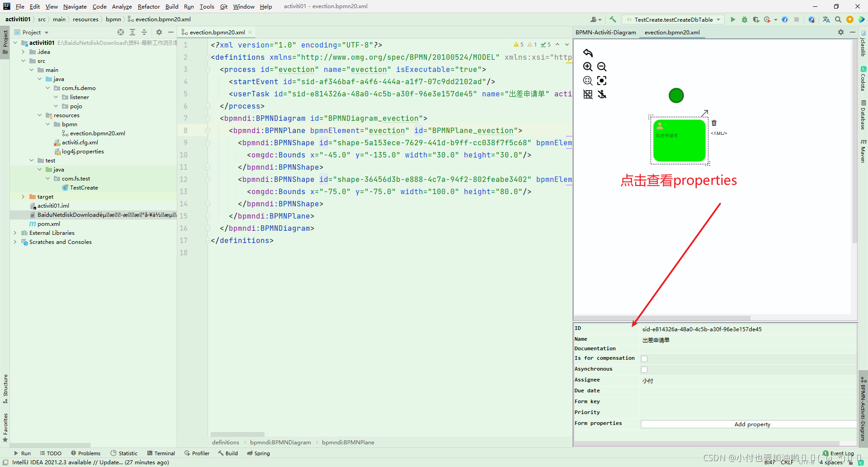Open the Build tool window

pos(228,453)
